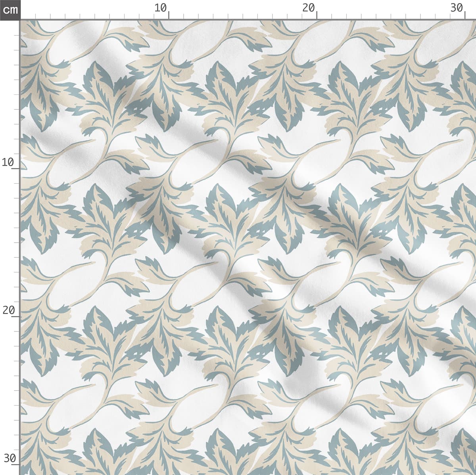Screen dimensions: 476x475
Task: Click the 20 cm tick on vertical ruler
Action: coord(16,316)
